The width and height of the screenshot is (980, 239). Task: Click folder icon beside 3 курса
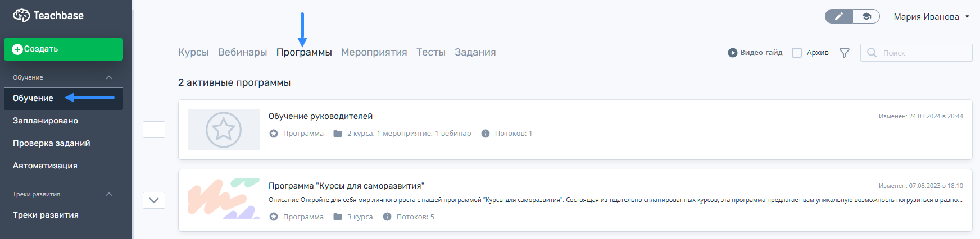coord(338,217)
